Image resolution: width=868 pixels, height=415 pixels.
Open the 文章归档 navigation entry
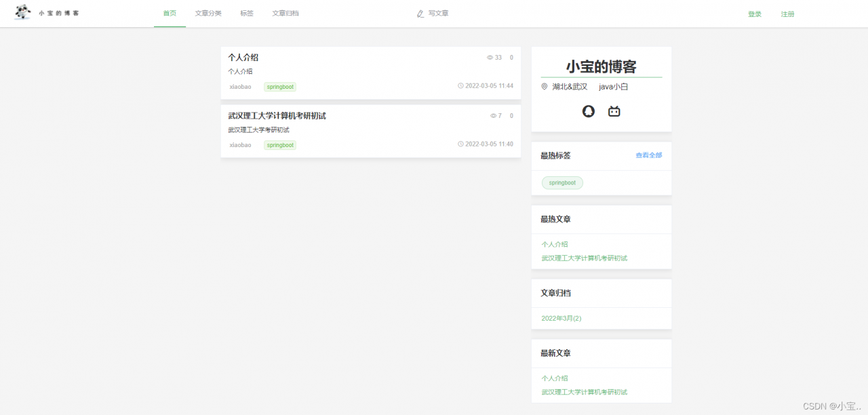tap(285, 13)
